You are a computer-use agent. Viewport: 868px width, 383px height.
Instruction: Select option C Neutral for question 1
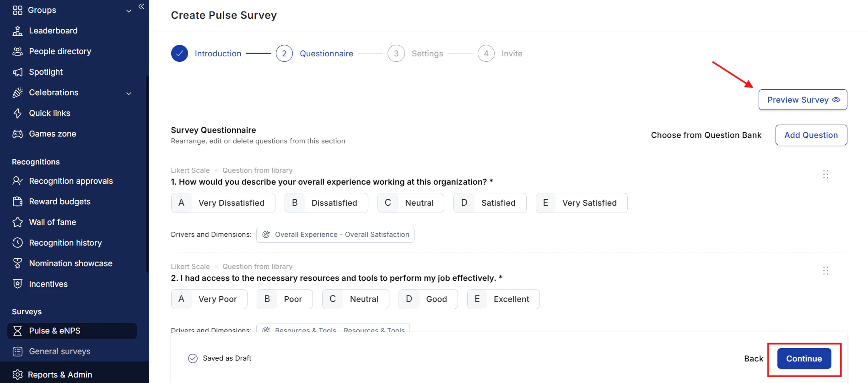(x=410, y=203)
